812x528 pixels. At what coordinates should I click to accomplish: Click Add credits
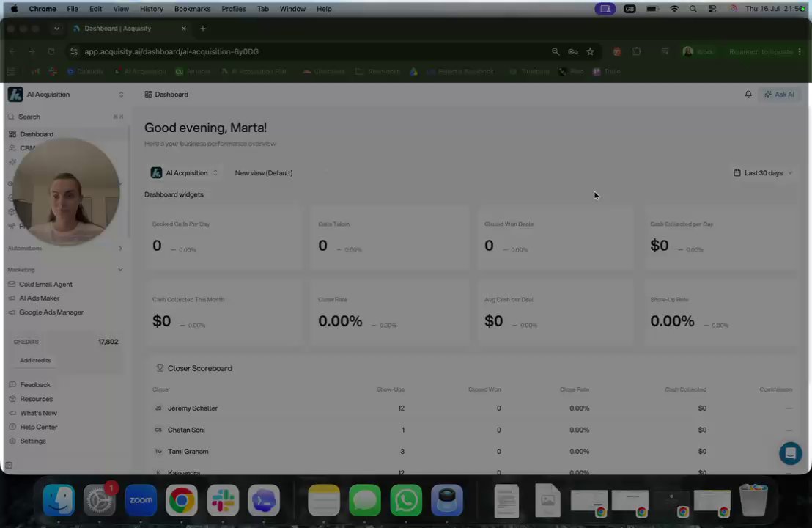coord(35,360)
